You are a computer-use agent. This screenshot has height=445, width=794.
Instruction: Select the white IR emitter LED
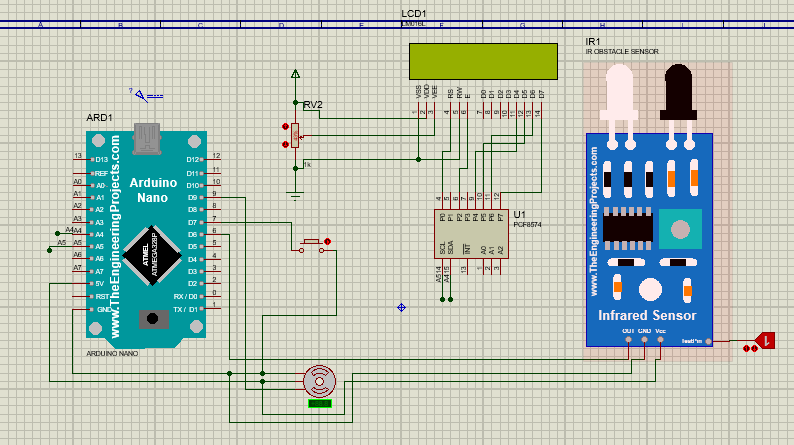tap(619, 93)
